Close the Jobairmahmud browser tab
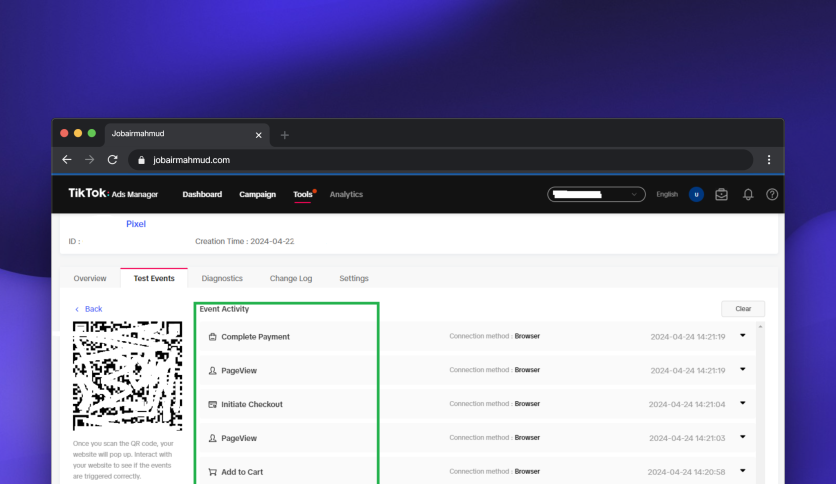 (x=259, y=135)
